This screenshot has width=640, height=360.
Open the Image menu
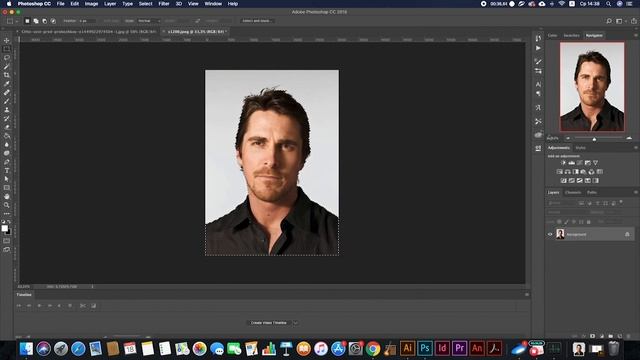[91, 4]
